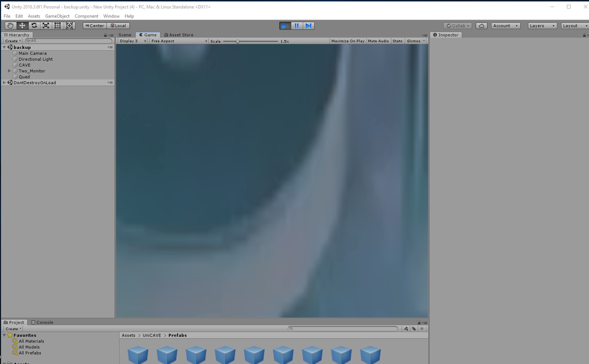Screen dimensions: 589x364
Task: Click the Project panel search field
Action: (x=344, y=329)
